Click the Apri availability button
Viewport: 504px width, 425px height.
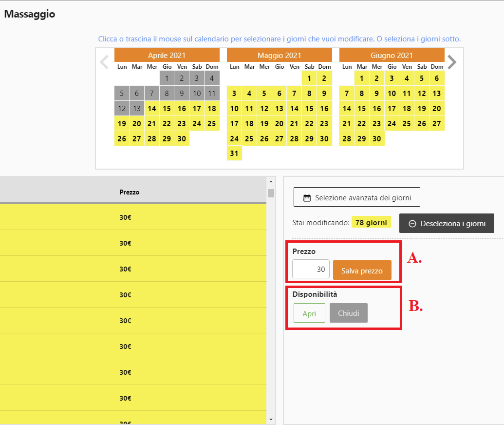point(309,313)
